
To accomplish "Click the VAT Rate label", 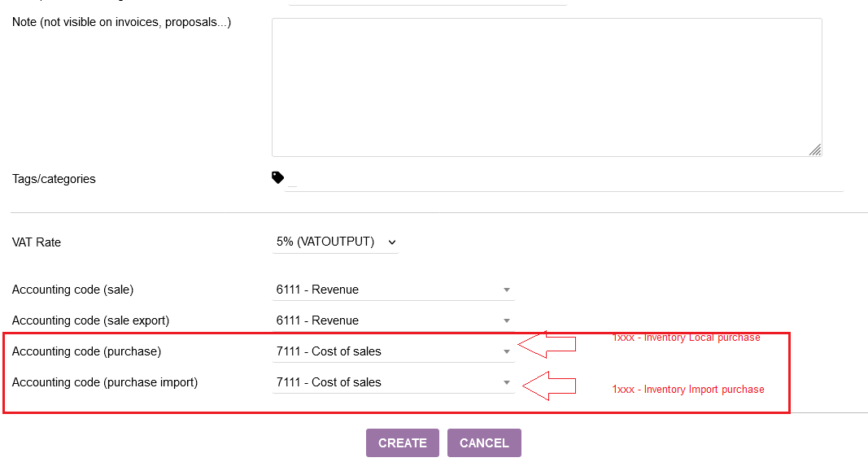I will point(37,242).
